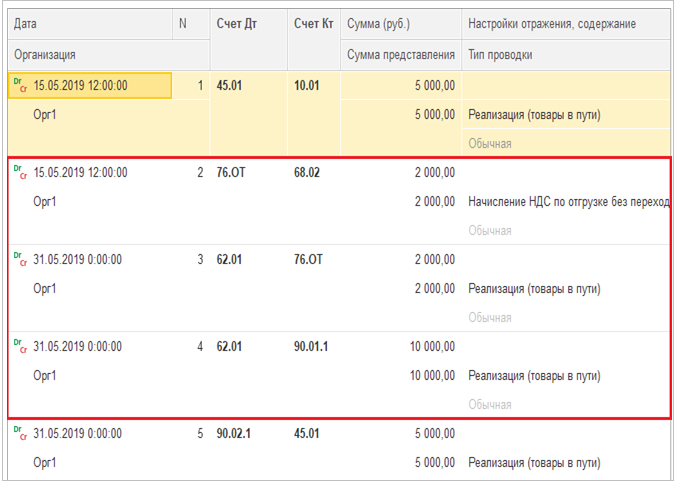Sort by the Счет Дт column header
Viewport: 674px width, 481px height.
[x=237, y=23]
